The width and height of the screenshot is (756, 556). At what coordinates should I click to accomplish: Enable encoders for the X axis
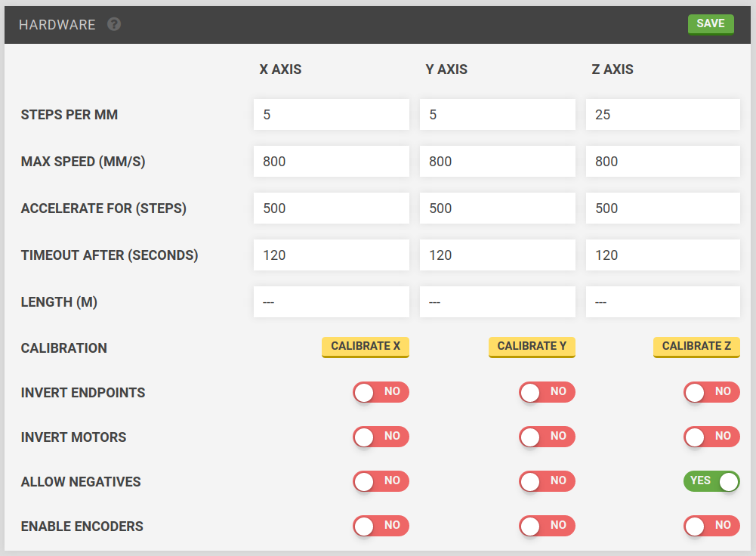point(381,526)
